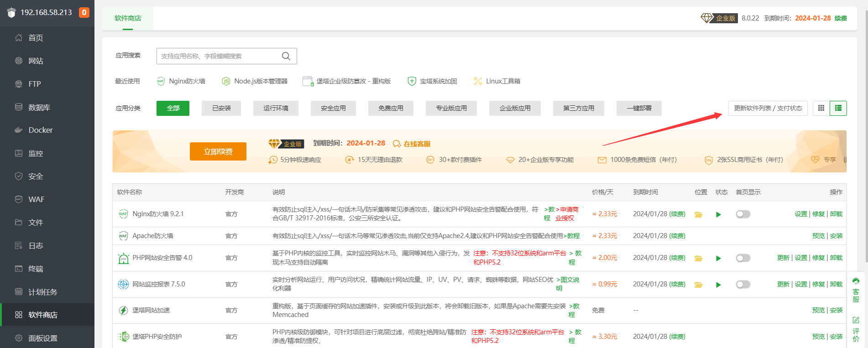Click the 企业版 badge in header
868x348 pixels.
tap(719, 18)
